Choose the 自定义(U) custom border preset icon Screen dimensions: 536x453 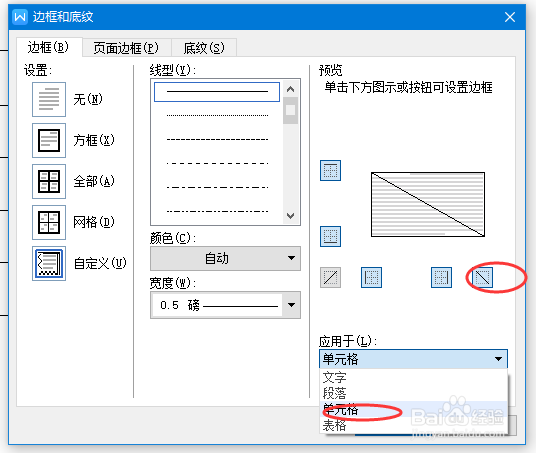coord(49,263)
